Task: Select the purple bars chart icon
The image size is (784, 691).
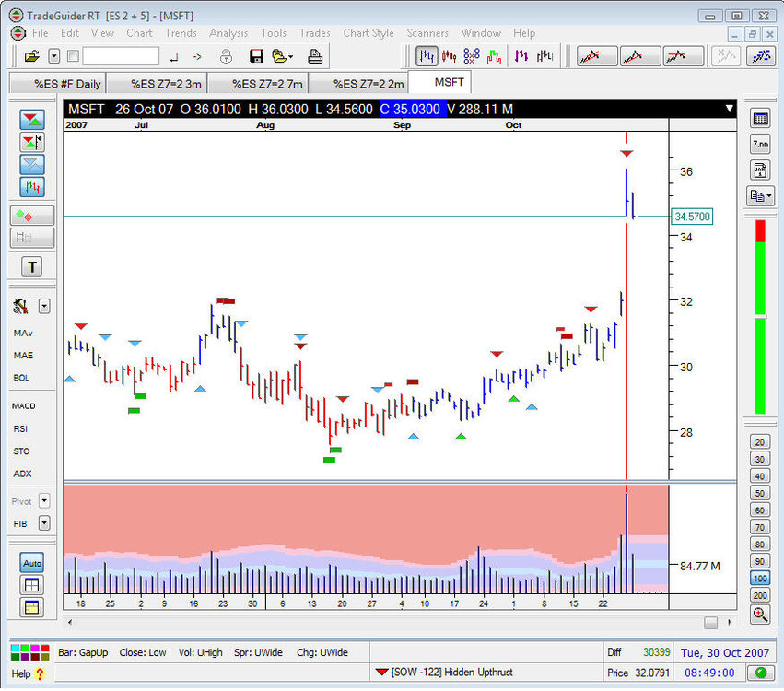Action: [x=521, y=56]
